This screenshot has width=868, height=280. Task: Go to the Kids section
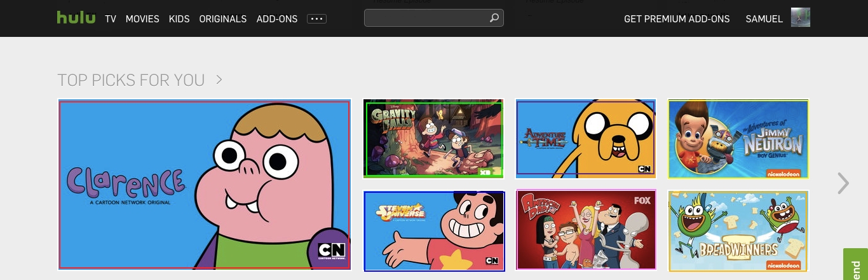coord(179,19)
